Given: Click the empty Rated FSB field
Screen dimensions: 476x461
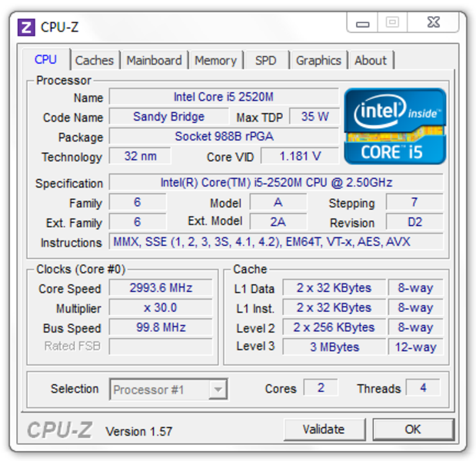Looking at the screenshot, I should click(161, 347).
